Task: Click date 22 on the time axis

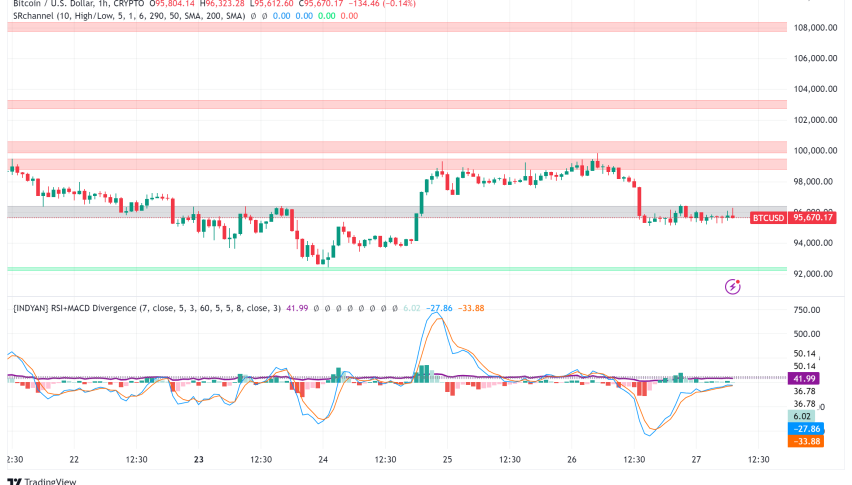Action: 74,459
